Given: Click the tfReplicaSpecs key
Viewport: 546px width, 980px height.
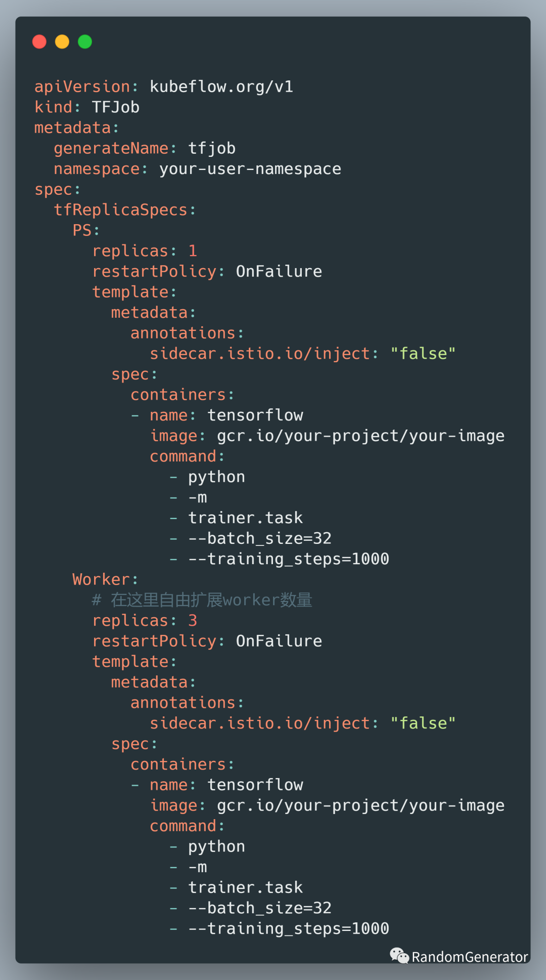Looking at the screenshot, I should [121, 210].
